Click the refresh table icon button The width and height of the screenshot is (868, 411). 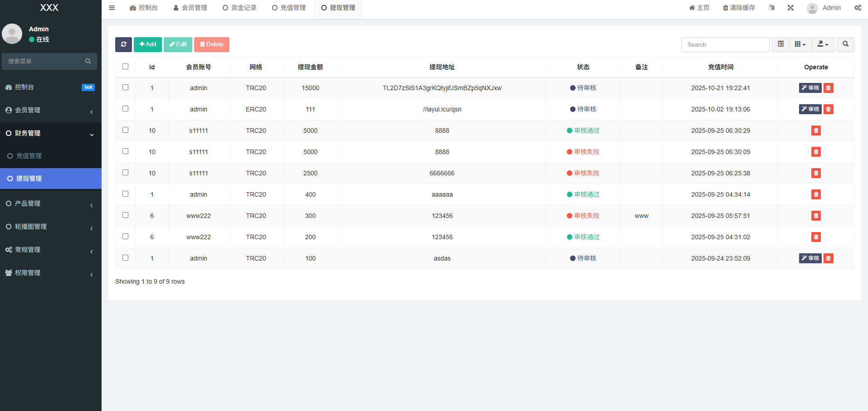pos(123,44)
